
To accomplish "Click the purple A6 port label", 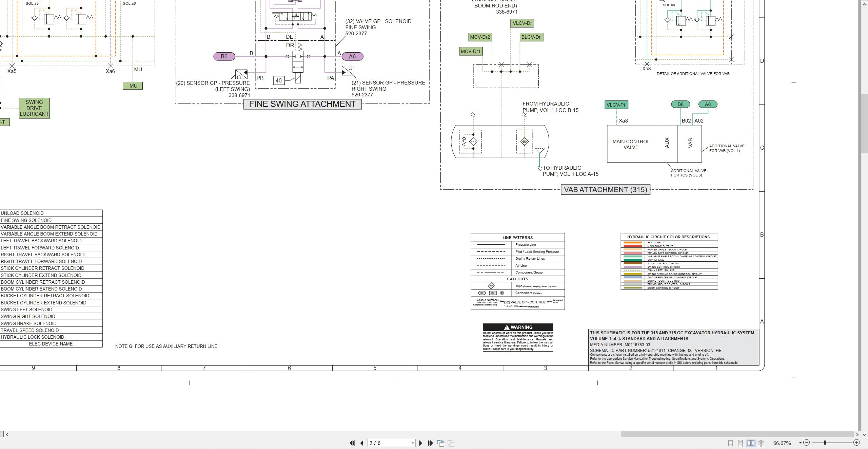I will (x=352, y=56).
